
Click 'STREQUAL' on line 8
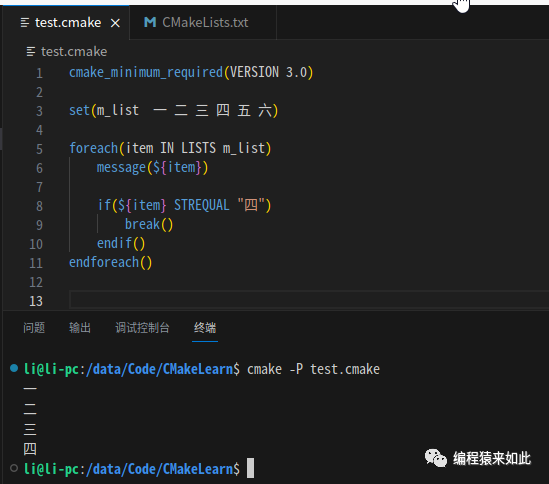click(x=202, y=205)
